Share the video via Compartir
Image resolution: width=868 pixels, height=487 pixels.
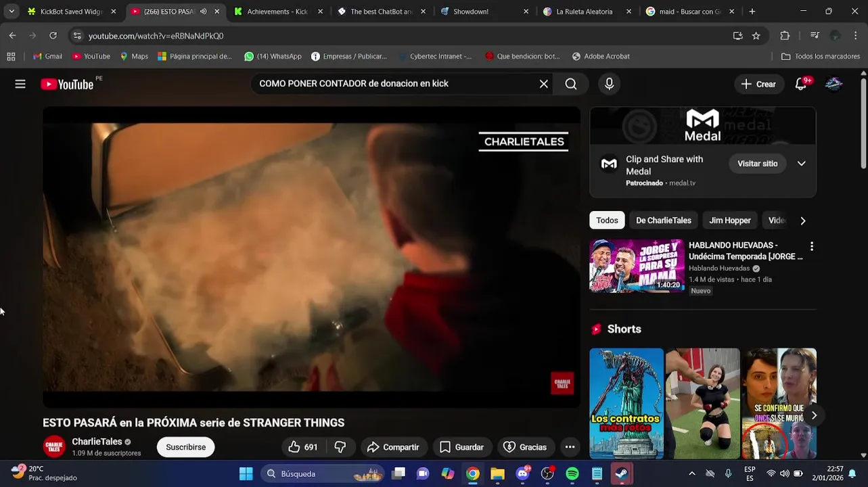click(393, 447)
